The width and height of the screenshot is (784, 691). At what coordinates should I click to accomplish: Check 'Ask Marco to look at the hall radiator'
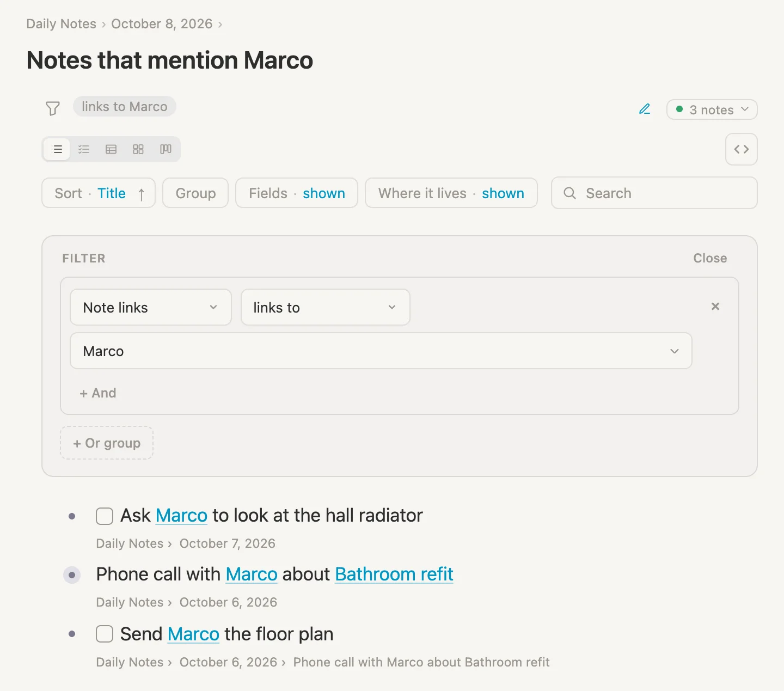tap(105, 516)
